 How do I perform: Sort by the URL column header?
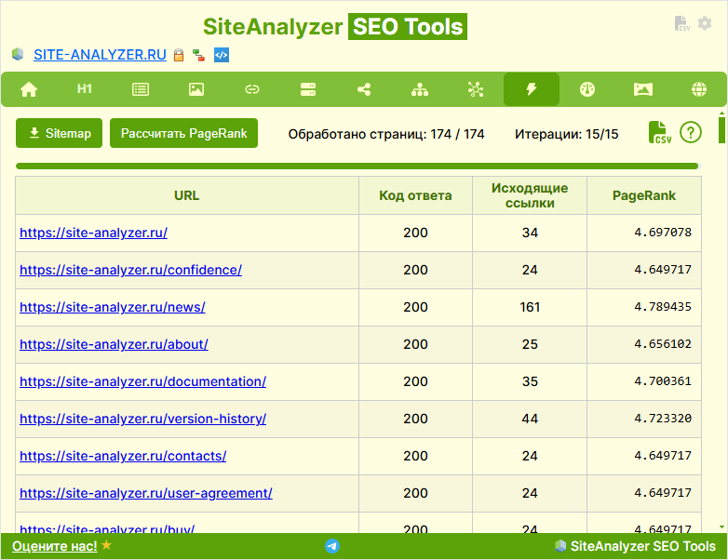(186, 195)
